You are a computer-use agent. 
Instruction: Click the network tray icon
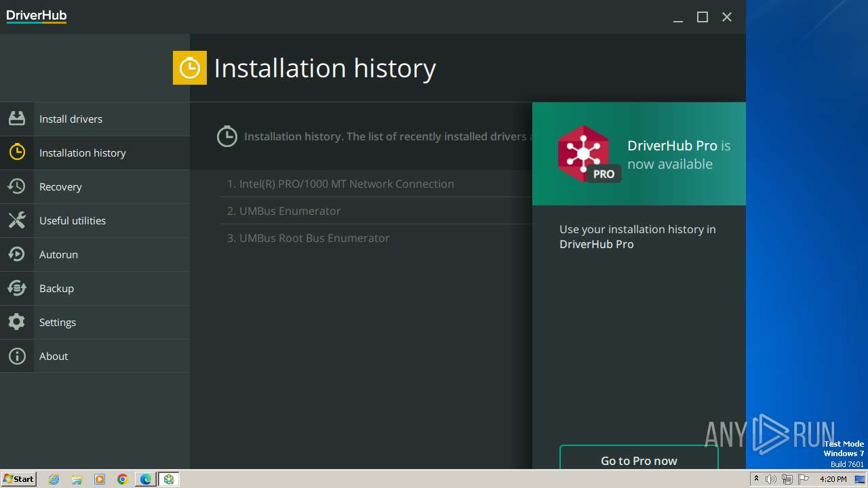point(787,479)
